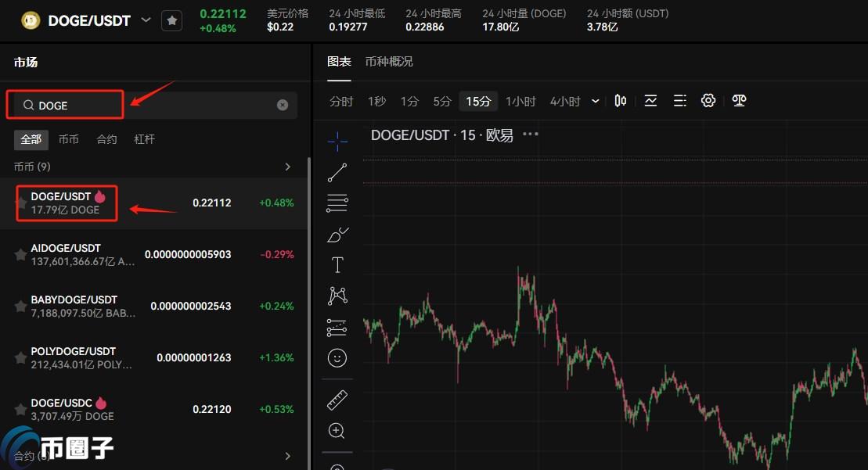The height and width of the screenshot is (470, 868).
Task: Click the favorite star beside DOGE/USDT header
Action: pyautogui.click(x=171, y=21)
